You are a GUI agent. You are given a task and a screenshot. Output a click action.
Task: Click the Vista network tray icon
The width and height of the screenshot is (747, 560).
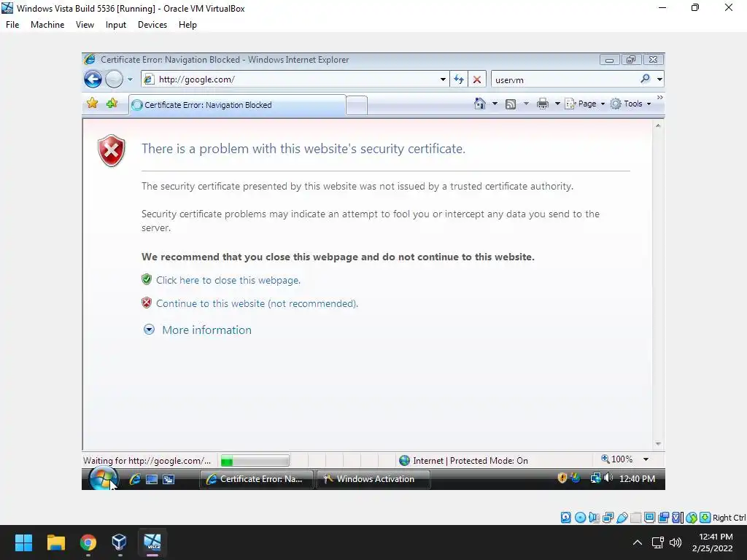pos(595,478)
